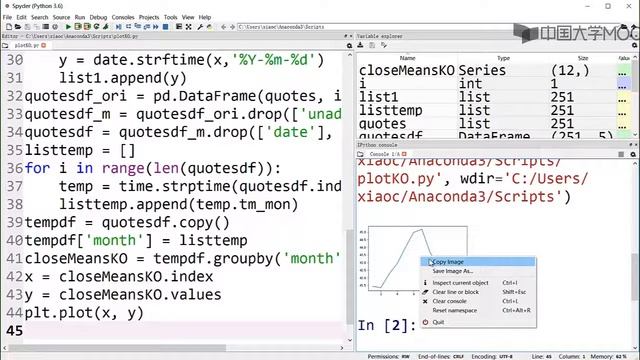This screenshot has width=640, height=360.
Task: Click the Re-run last script icon
Action: click(96, 27)
